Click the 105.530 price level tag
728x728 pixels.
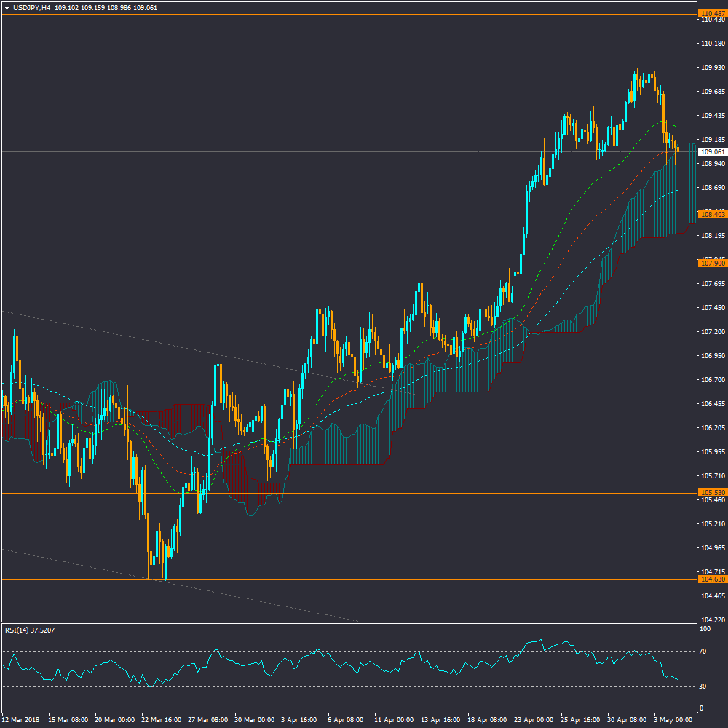click(x=710, y=493)
